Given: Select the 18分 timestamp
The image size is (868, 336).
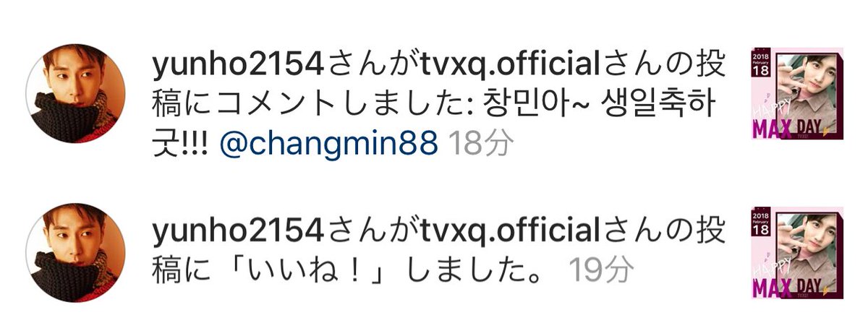Looking at the screenshot, I should [x=481, y=145].
